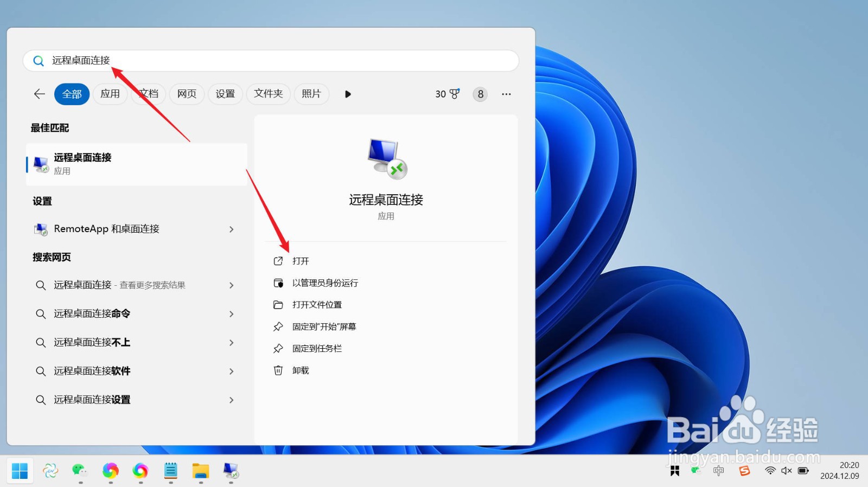
Task: Open web suggestion 远程桌面连接命令
Action: [137, 314]
